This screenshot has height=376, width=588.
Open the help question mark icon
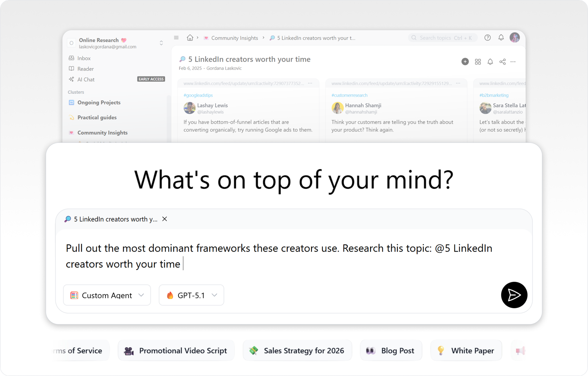[487, 38]
